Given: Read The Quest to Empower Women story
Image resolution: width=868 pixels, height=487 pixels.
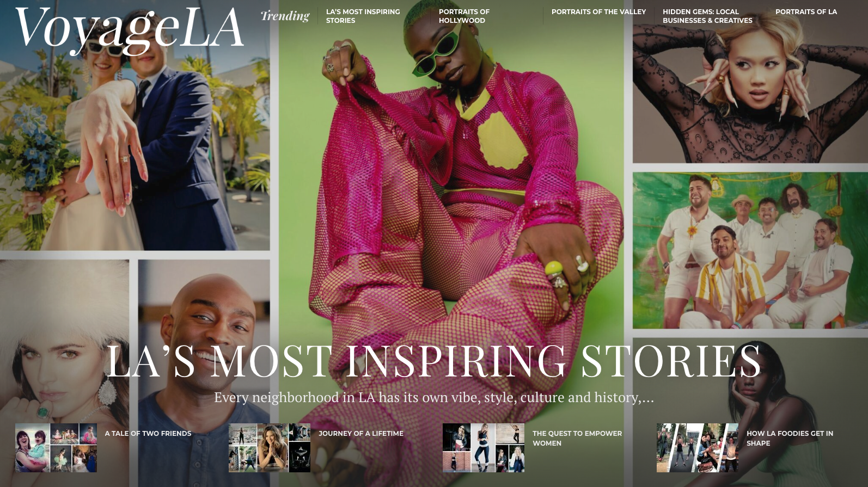Looking at the screenshot, I should pyautogui.click(x=577, y=438).
